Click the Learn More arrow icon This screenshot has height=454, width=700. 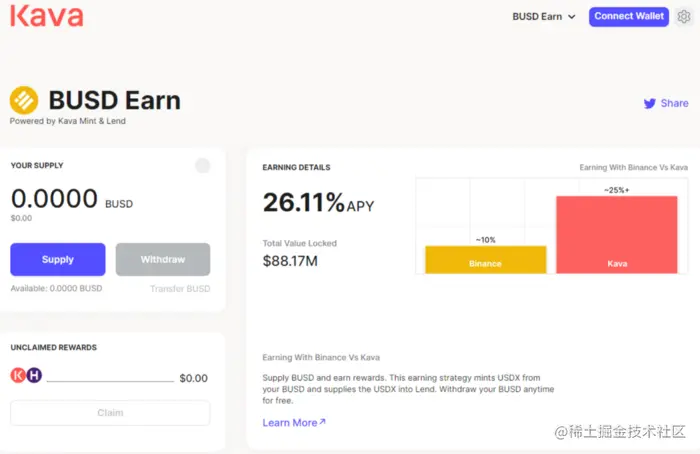[322, 422]
